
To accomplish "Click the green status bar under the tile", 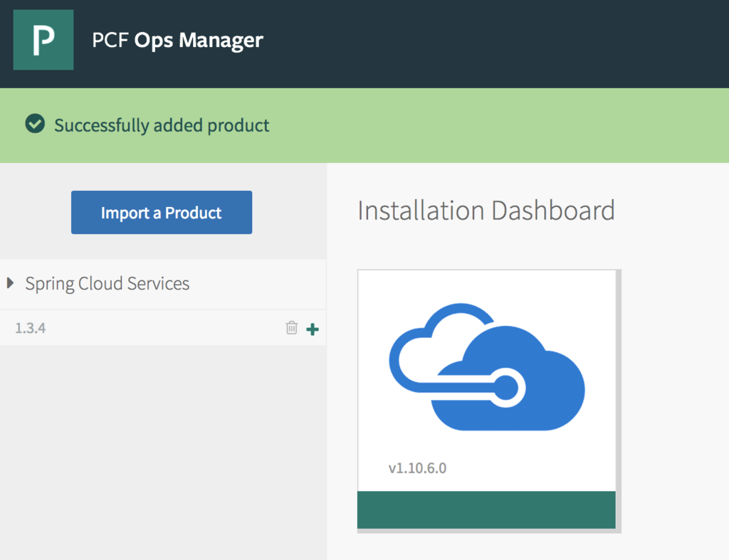I will (x=486, y=509).
